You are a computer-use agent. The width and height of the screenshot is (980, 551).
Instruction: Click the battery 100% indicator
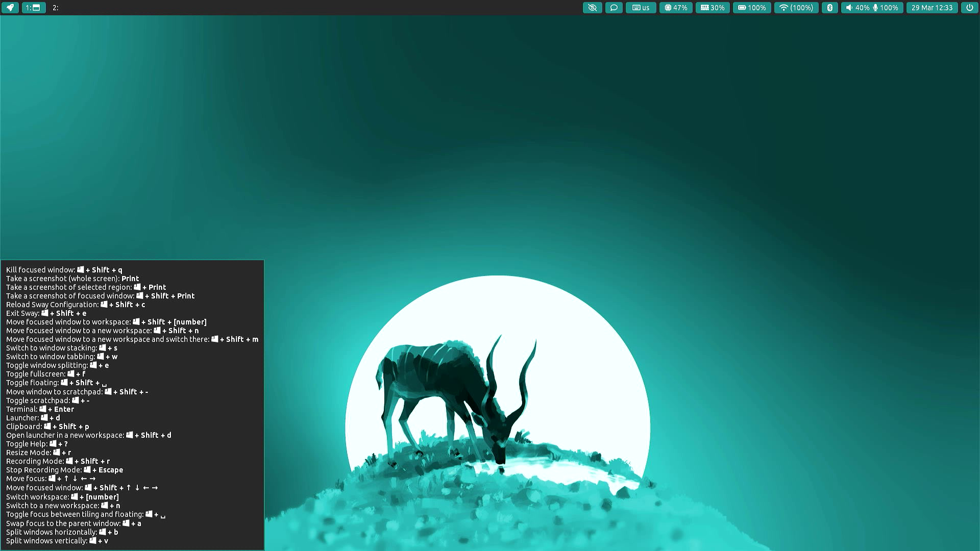(x=752, y=8)
